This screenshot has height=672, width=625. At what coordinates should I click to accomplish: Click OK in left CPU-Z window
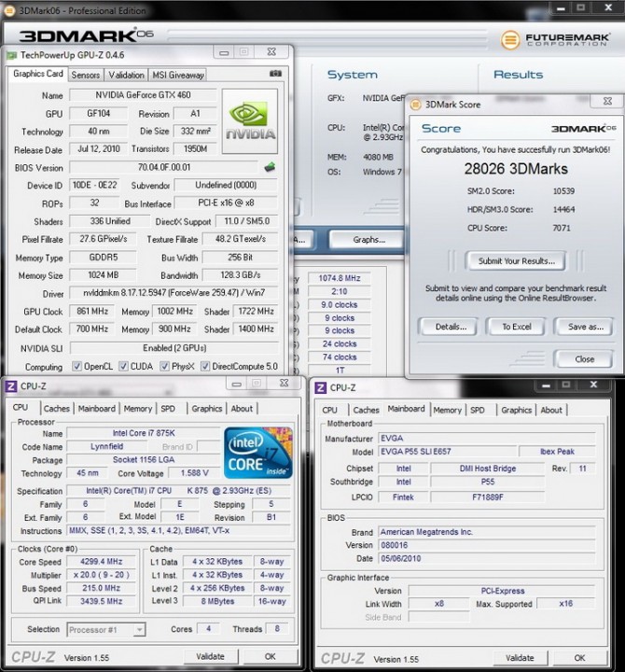(x=271, y=656)
